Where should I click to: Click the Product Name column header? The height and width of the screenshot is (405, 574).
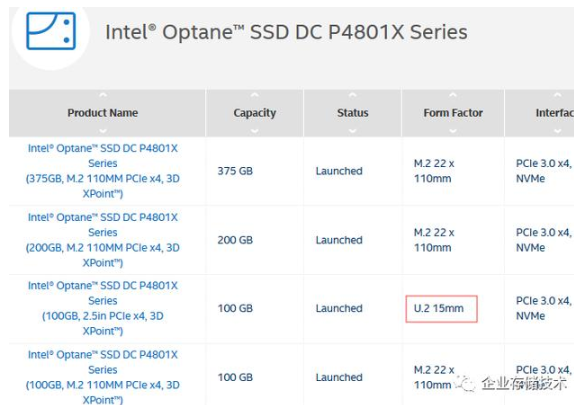(103, 113)
